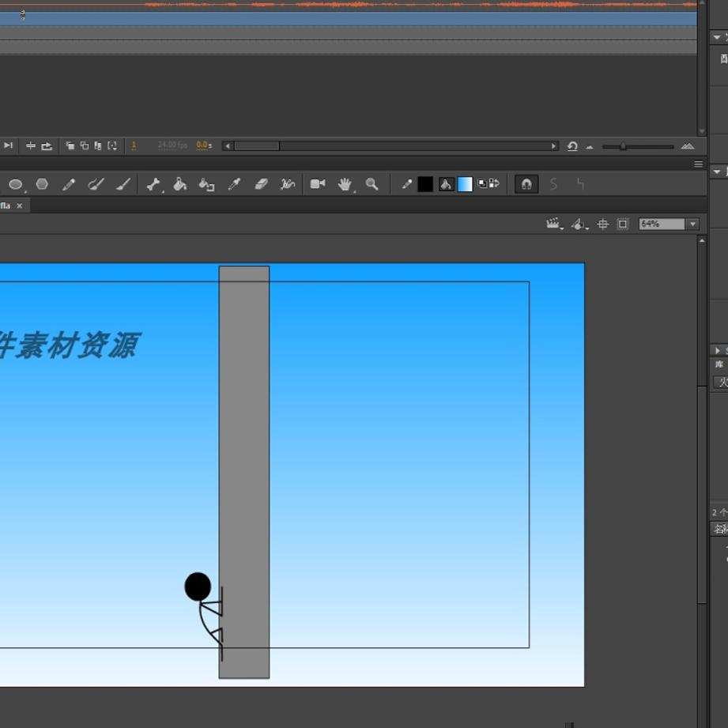
Task: Swap stroke and fill colors
Action: pos(494,183)
